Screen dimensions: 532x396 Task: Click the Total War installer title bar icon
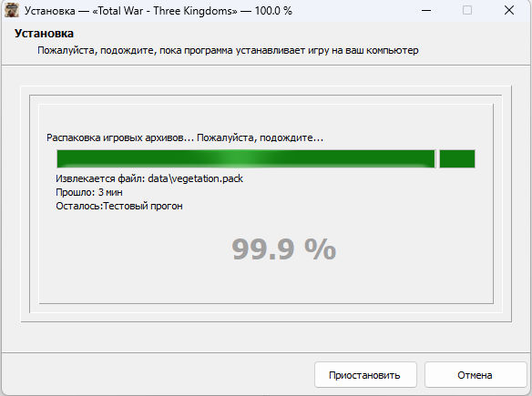pos(12,11)
